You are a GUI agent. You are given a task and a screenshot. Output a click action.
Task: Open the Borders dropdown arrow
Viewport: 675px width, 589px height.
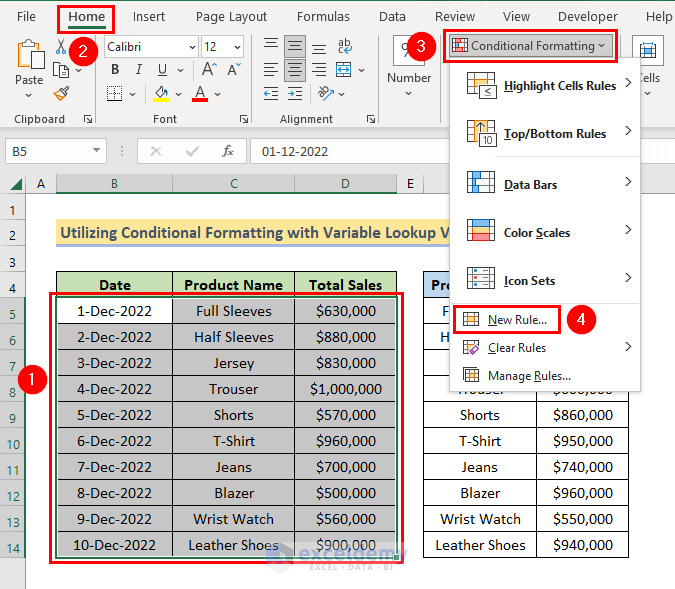(x=133, y=94)
